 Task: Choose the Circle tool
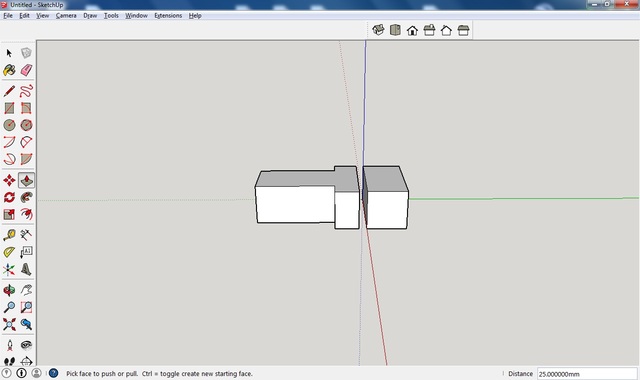pos(9,125)
